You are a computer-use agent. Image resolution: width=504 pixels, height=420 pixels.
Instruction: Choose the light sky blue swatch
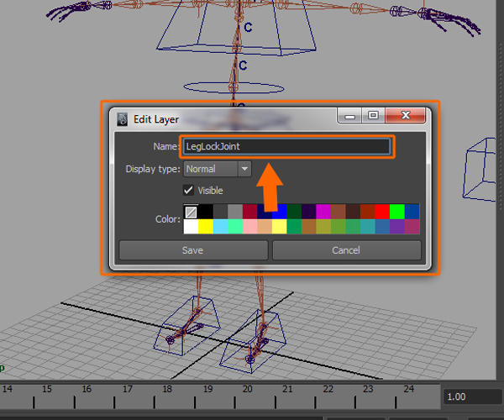pos(220,227)
